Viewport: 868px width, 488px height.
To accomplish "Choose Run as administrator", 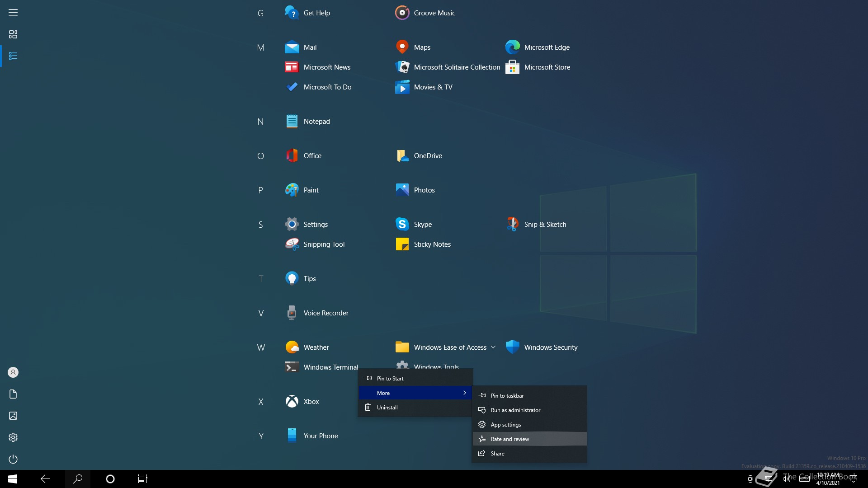I will point(529,410).
